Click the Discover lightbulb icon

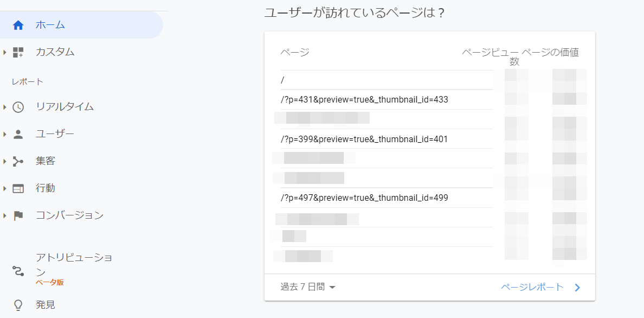point(18,305)
